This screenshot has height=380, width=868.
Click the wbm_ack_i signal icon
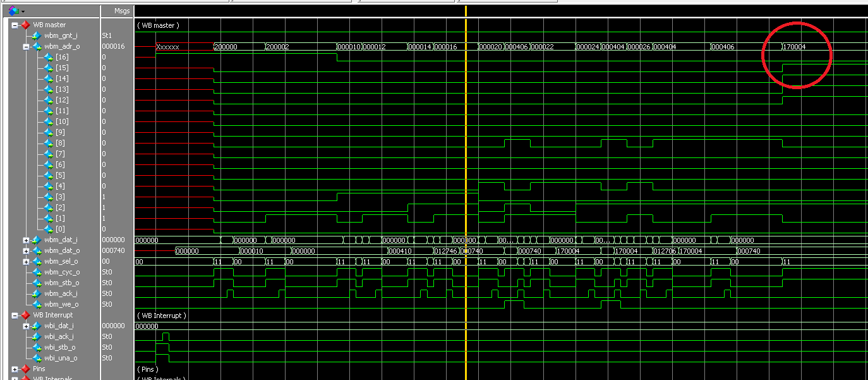(36, 293)
